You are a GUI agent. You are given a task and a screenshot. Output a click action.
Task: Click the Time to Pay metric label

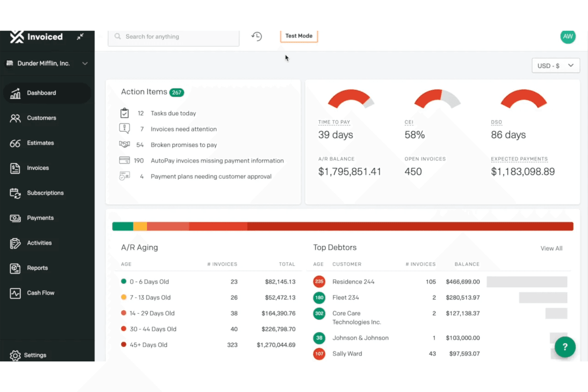[334, 122]
